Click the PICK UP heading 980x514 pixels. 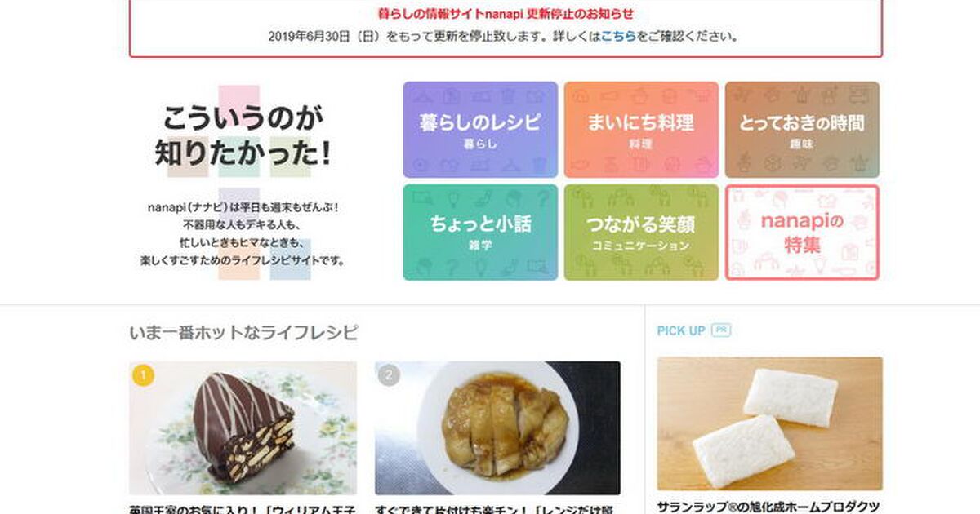coord(681,330)
